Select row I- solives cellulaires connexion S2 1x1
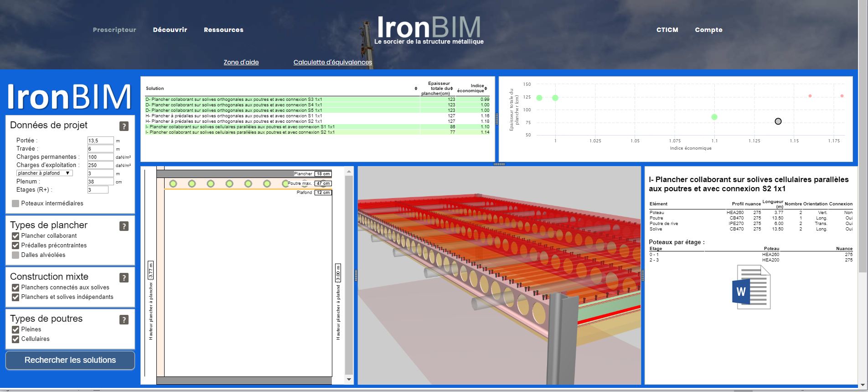This screenshot has width=868, height=392. coord(317,132)
